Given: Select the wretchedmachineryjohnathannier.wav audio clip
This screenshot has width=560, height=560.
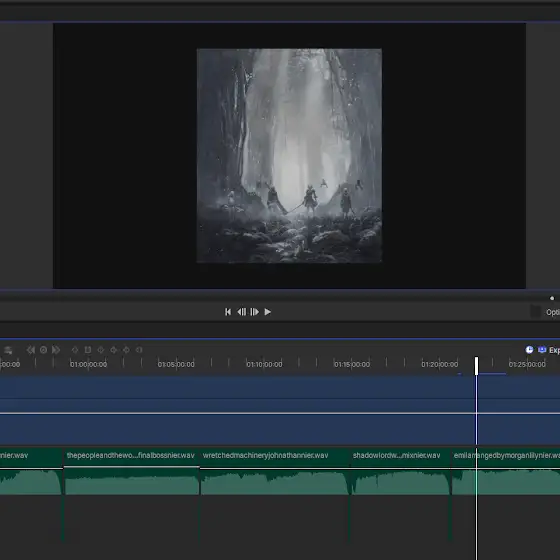Looking at the screenshot, I should (x=275, y=471).
